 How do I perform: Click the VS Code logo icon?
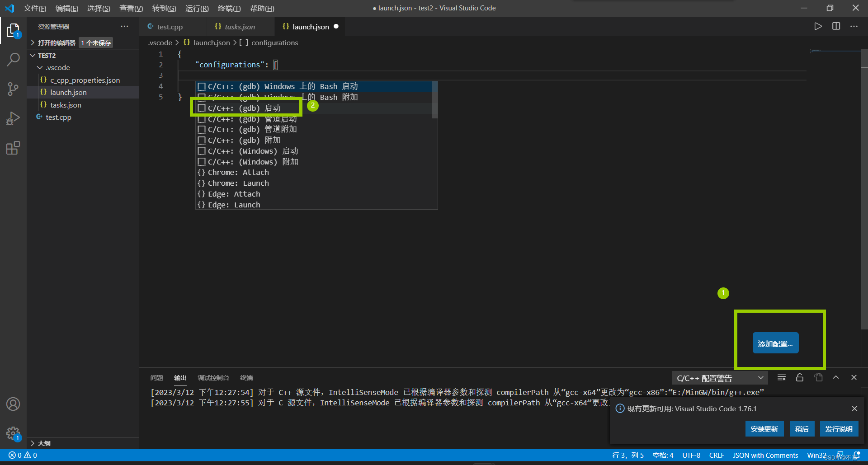click(9, 8)
